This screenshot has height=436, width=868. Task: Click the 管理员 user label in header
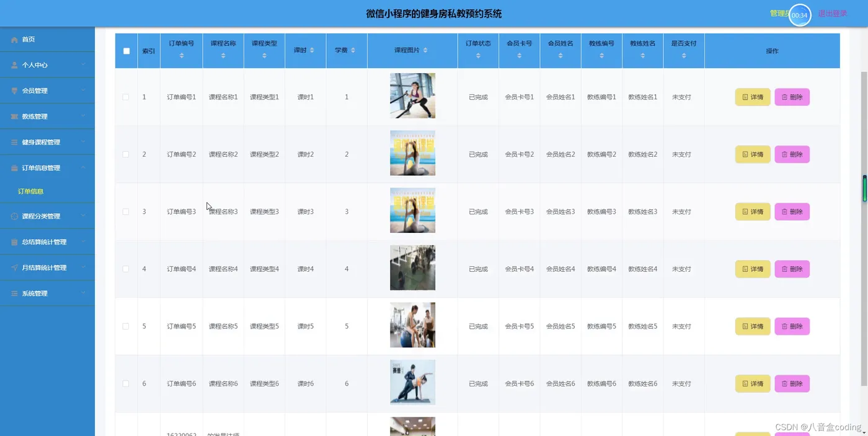[x=779, y=14]
